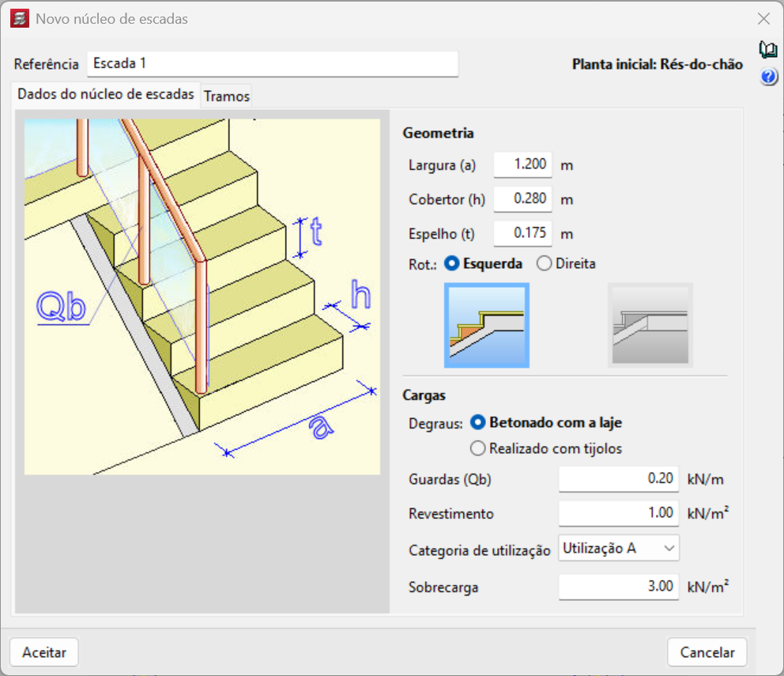Edit the Cobertor (h) value field
The height and width of the screenshot is (676, 784).
(523, 199)
